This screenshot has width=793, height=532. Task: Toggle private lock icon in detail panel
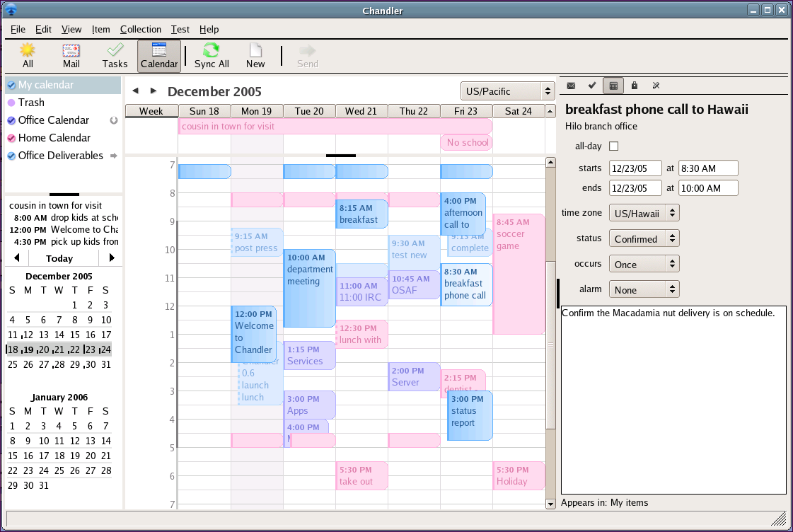pos(635,86)
